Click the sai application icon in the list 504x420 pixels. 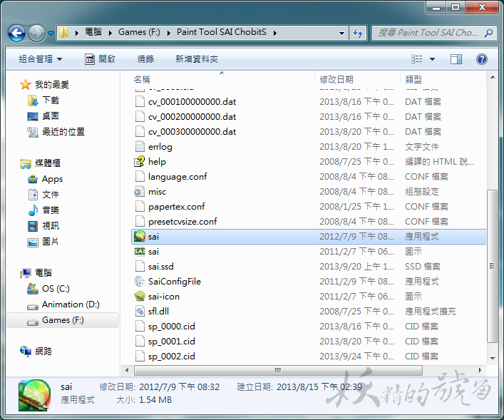click(140, 237)
